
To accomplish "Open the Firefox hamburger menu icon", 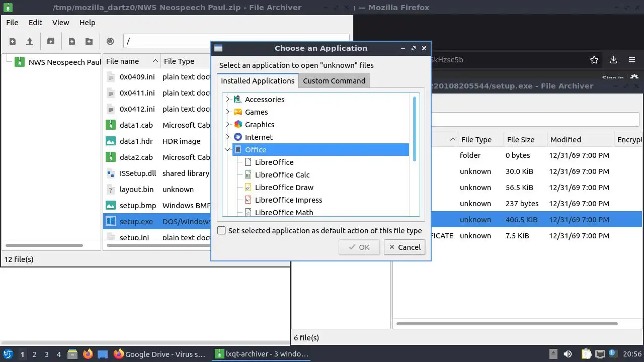I will click(632, 60).
